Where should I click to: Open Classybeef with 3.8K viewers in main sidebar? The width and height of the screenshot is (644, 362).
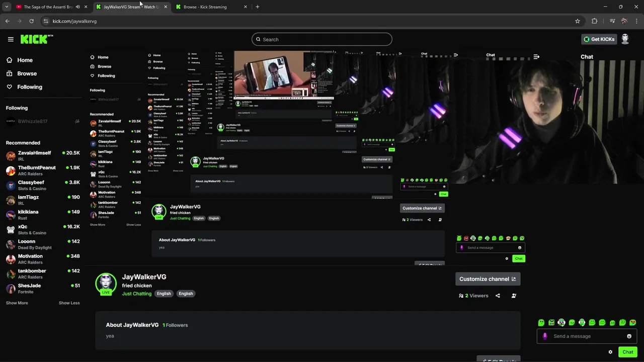tap(43, 185)
